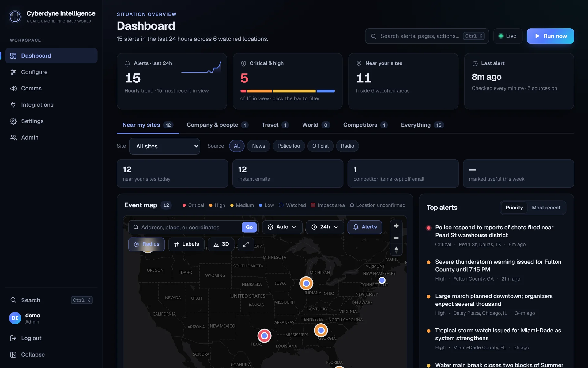
Task: Open the Admin users page
Action: 51,137
